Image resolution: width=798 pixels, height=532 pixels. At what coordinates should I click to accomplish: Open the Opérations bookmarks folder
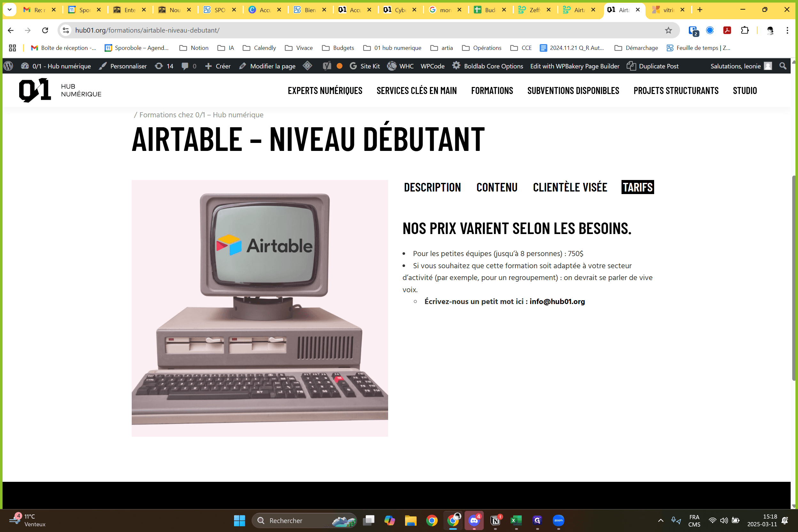pos(481,48)
